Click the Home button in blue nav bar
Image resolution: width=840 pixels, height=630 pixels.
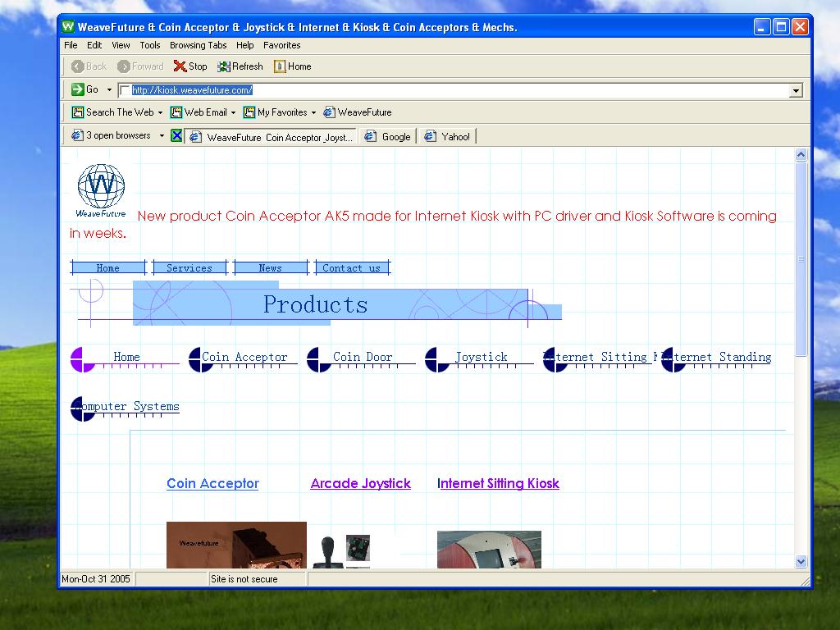[x=108, y=268]
